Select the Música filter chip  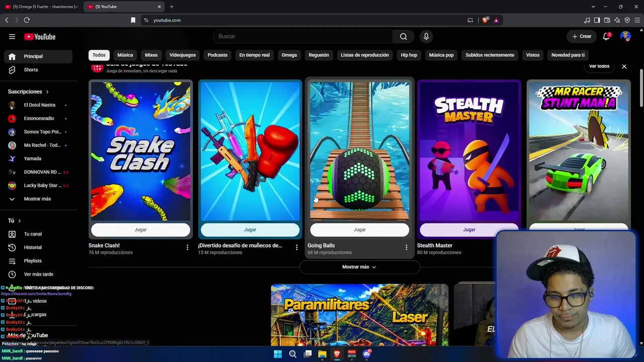(125, 55)
